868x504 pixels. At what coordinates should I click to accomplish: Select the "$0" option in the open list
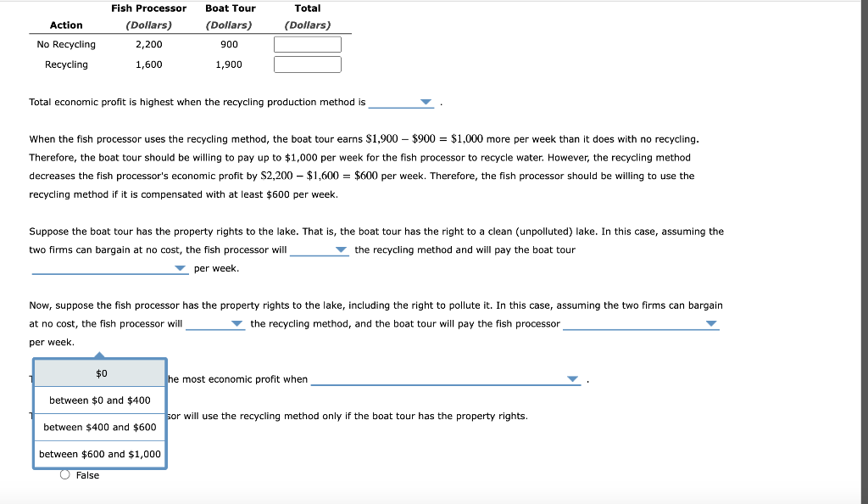pyautogui.click(x=102, y=372)
